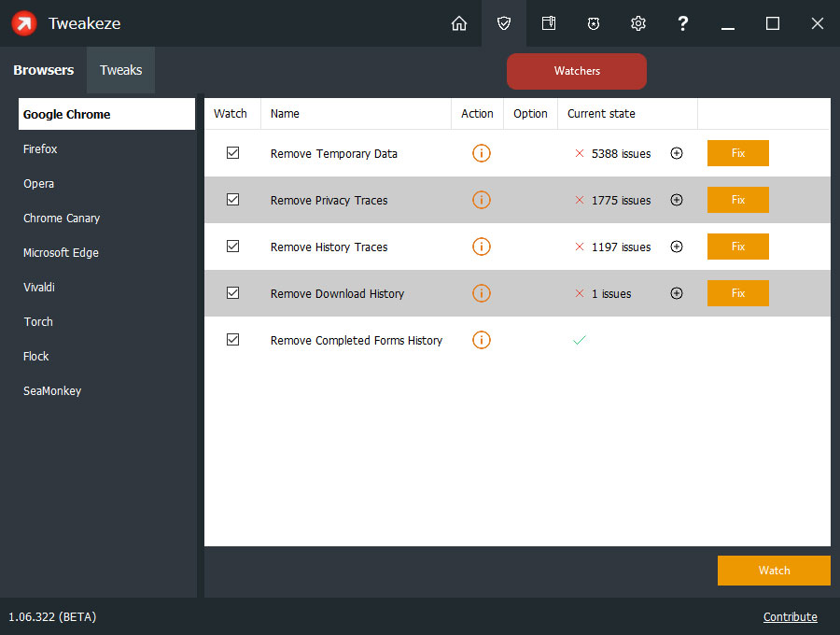Show info for Remove History Traces
Viewport: 840px width, 635px height.
(x=482, y=246)
